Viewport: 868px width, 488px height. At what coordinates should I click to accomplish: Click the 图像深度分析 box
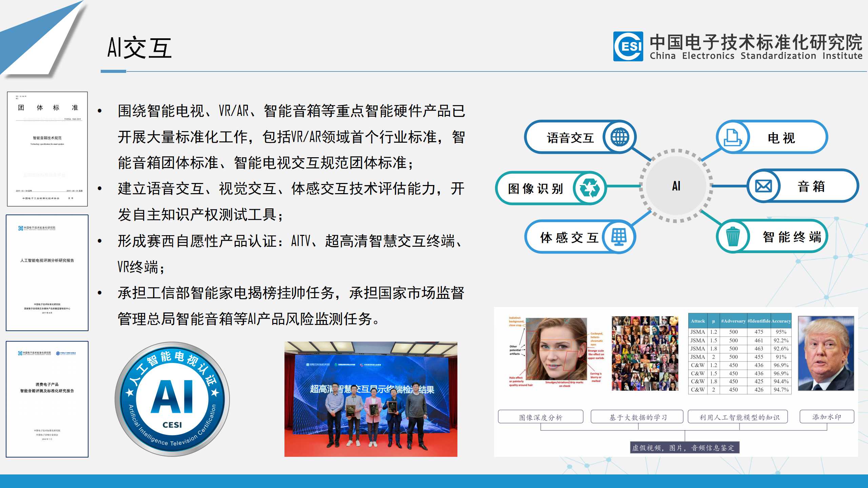(540, 417)
